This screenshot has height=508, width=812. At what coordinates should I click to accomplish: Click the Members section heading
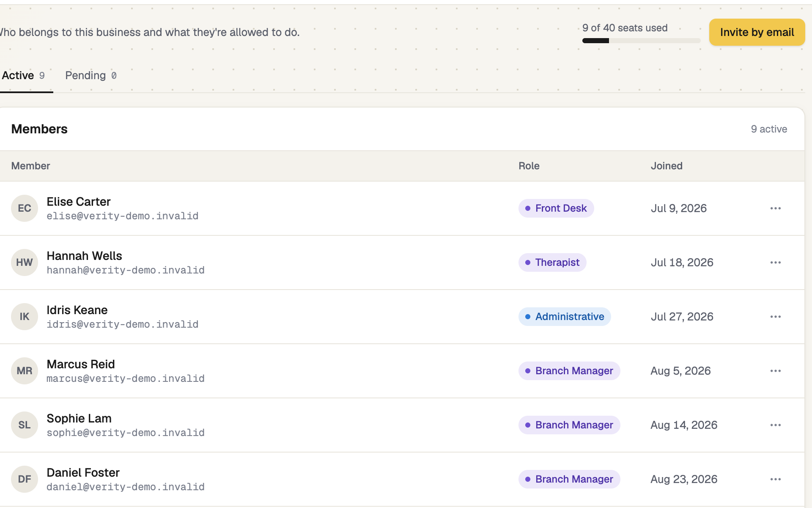[39, 129]
